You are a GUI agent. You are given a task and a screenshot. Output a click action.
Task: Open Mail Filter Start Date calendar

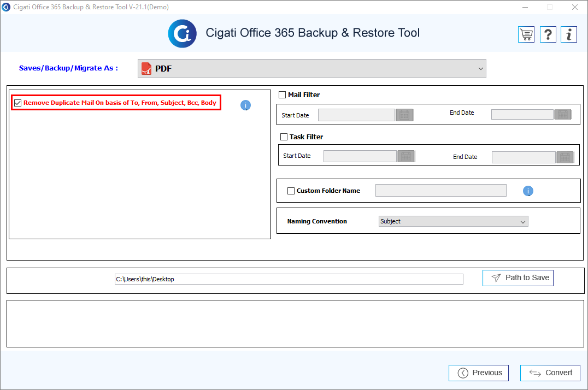[404, 115]
